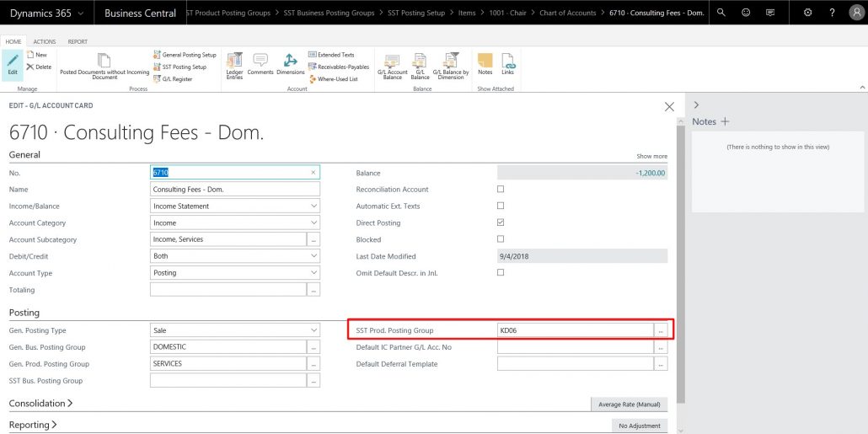Click the page vertical scrollbar
The width and height of the screenshot is (868, 434).
681,265
